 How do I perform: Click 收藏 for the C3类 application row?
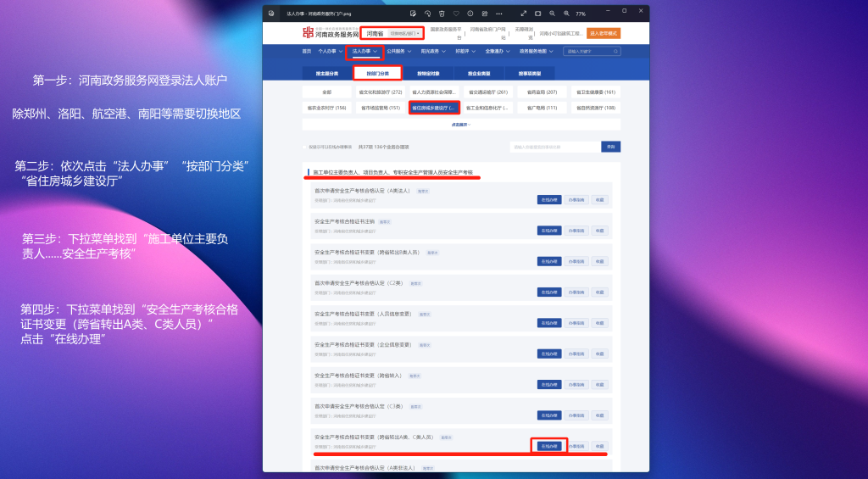599,415
